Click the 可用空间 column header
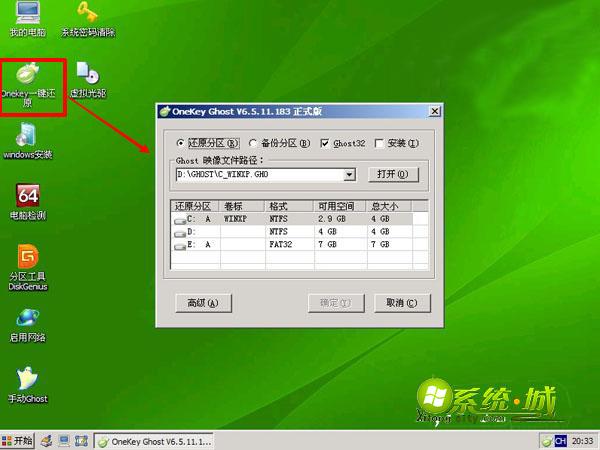Viewport: 600px width, 450px height. (340, 206)
